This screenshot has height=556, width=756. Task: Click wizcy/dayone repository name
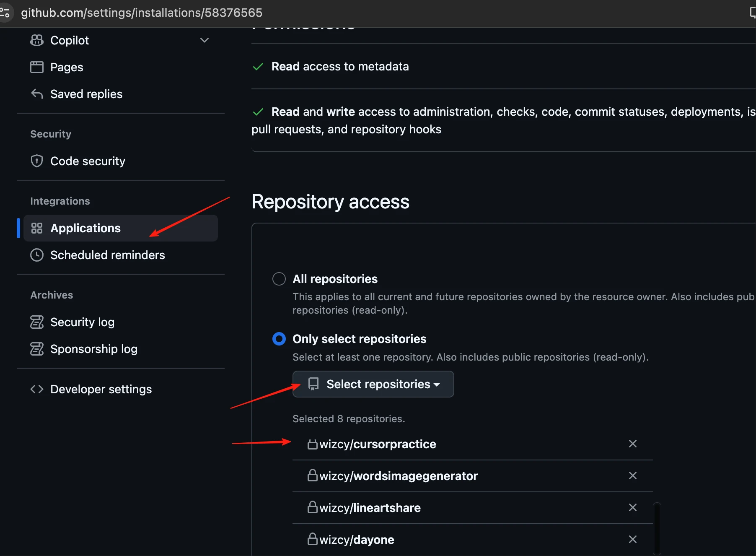click(x=357, y=540)
